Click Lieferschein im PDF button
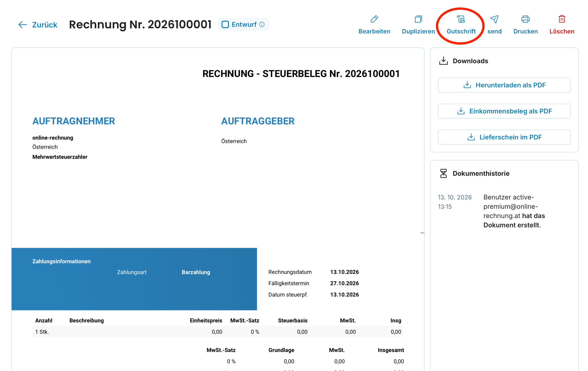The height and width of the screenshot is (371, 588). [x=504, y=137]
